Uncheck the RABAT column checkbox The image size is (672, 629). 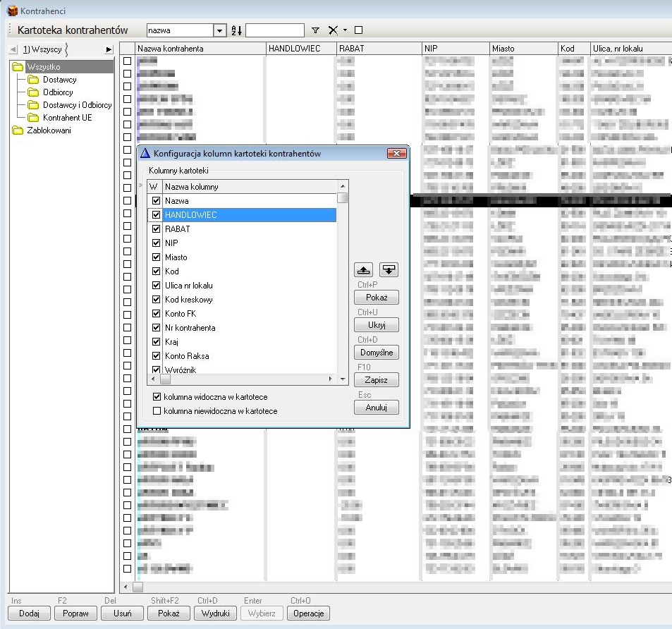(x=157, y=229)
